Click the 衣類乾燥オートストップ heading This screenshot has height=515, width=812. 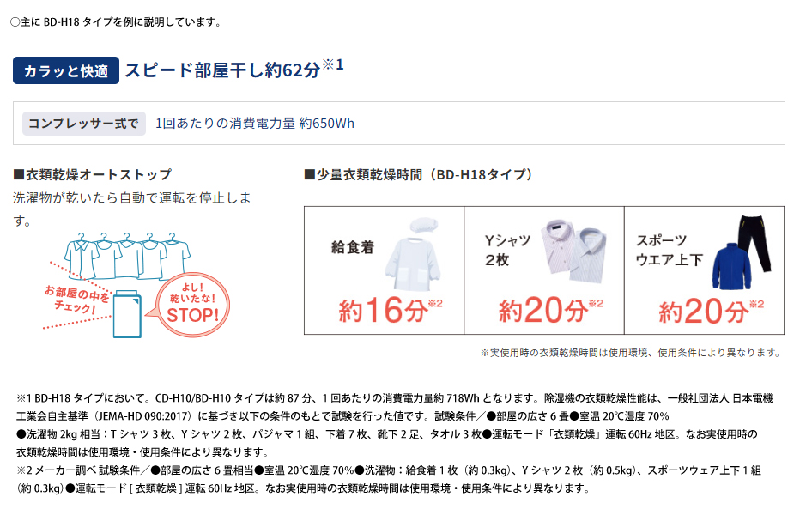92,174
